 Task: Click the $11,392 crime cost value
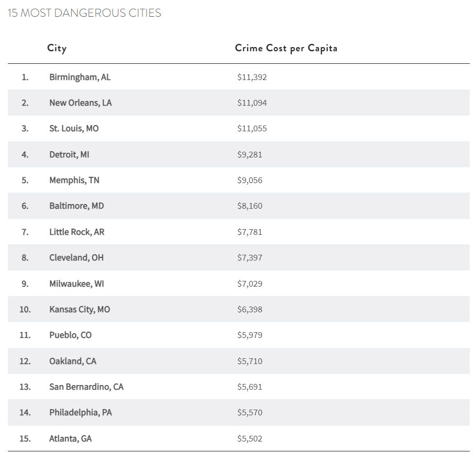coord(252,77)
